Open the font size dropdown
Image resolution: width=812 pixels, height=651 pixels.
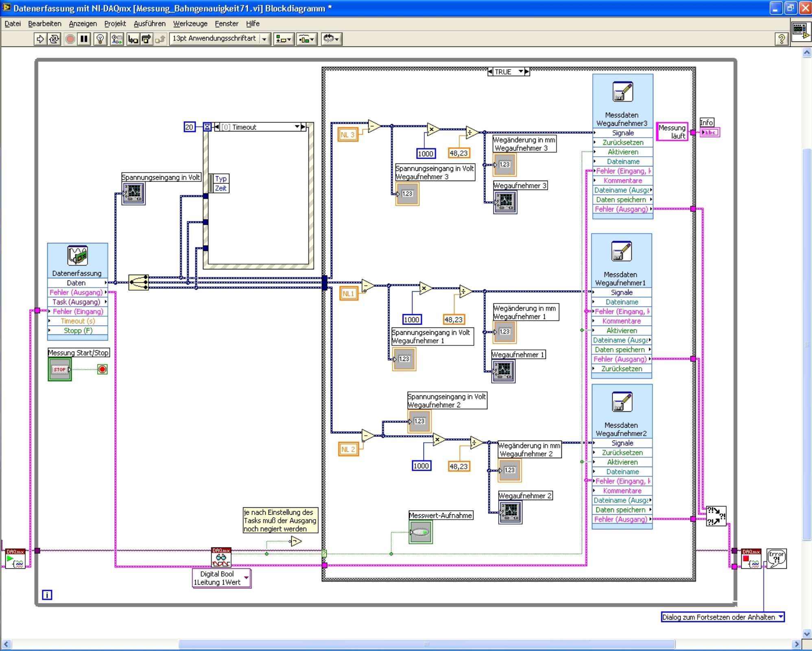pyautogui.click(x=265, y=39)
